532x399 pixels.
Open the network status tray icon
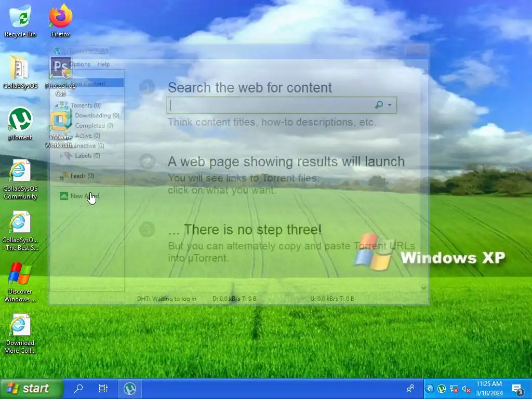click(x=454, y=389)
